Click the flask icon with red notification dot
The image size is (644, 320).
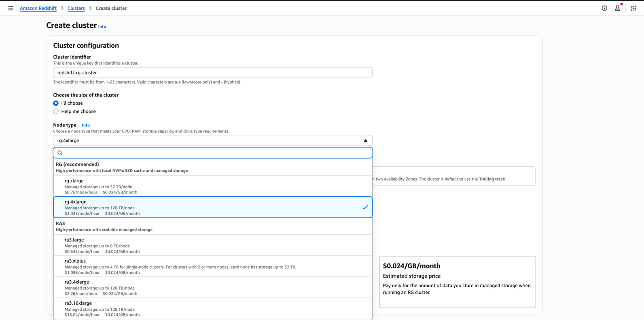click(617, 8)
